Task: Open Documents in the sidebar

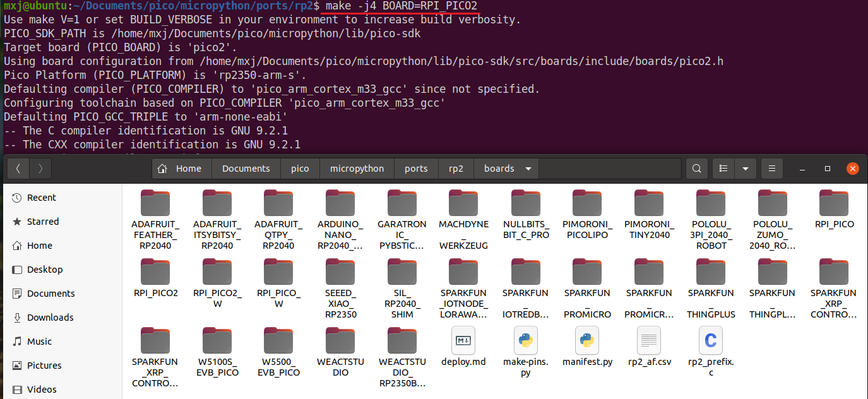Action: click(61, 294)
